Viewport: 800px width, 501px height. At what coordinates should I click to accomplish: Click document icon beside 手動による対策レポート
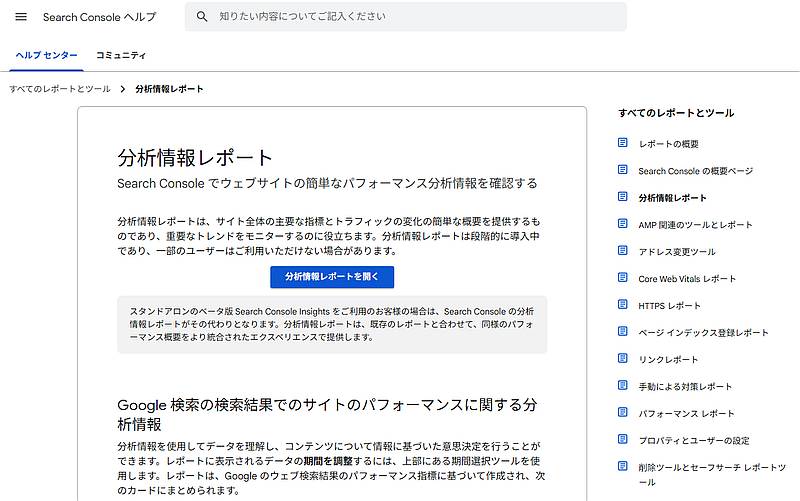622,386
